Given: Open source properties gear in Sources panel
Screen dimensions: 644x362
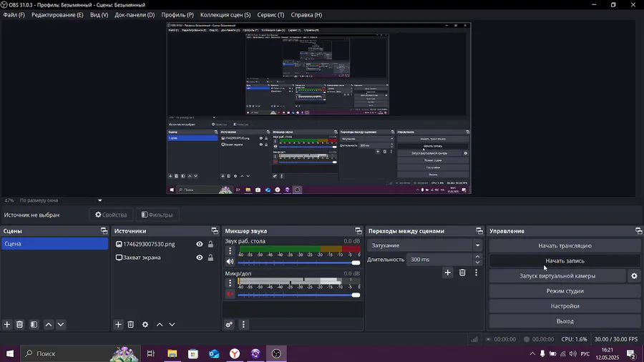Looking at the screenshot, I should [x=145, y=325].
